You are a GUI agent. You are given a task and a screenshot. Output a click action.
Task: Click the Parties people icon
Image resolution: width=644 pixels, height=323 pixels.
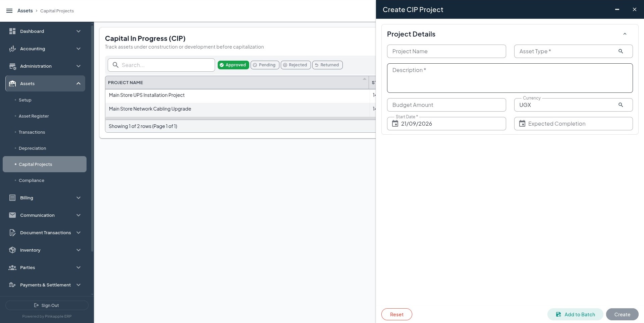[12, 267]
